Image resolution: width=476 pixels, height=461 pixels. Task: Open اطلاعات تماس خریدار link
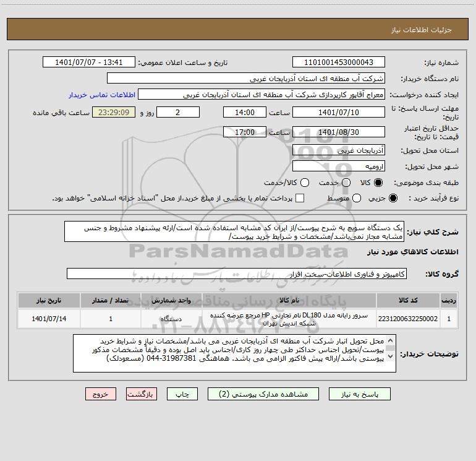(x=102, y=95)
